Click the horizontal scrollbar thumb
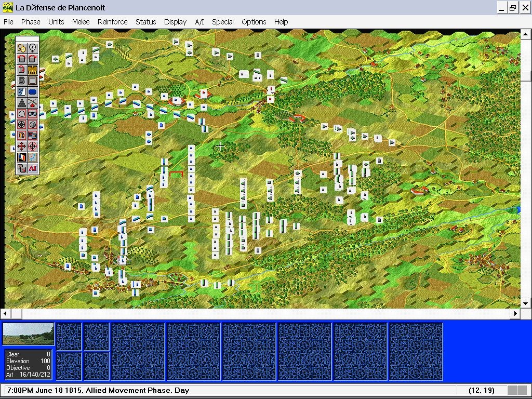The height and width of the screenshot is (399, 532). [x=16, y=313]
